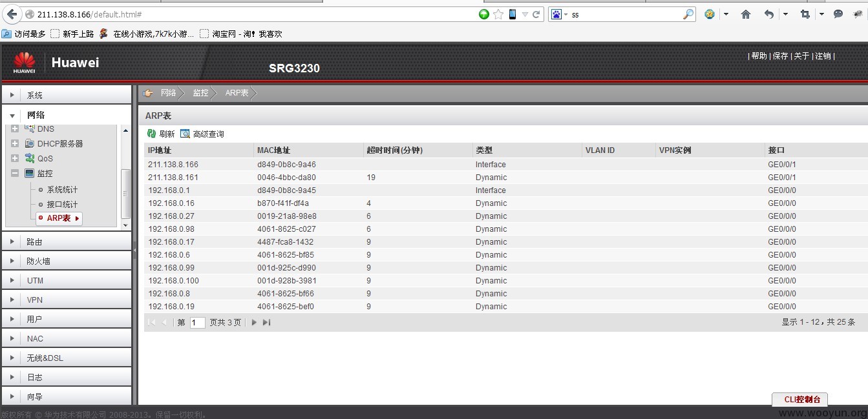Image resolution: width=868 pixels, height=419 pixels.
Task: Collapse the 监控 tree node
Action: coord(15,173)
